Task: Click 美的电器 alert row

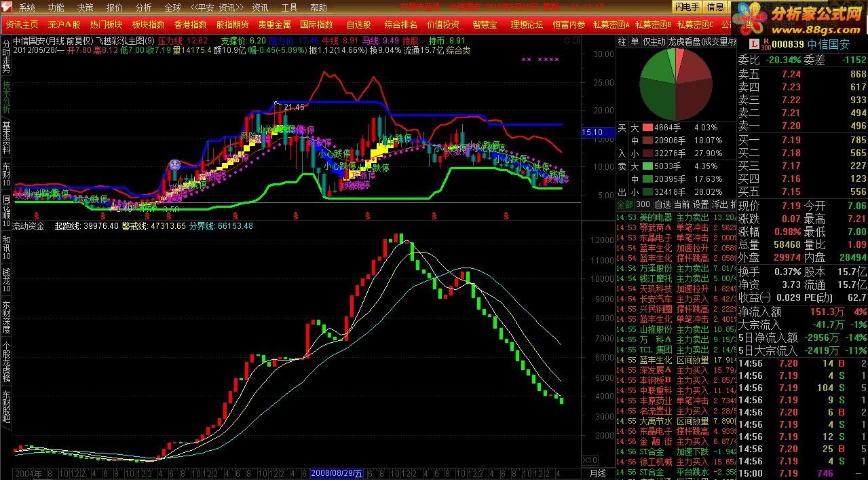Action: 676,217
